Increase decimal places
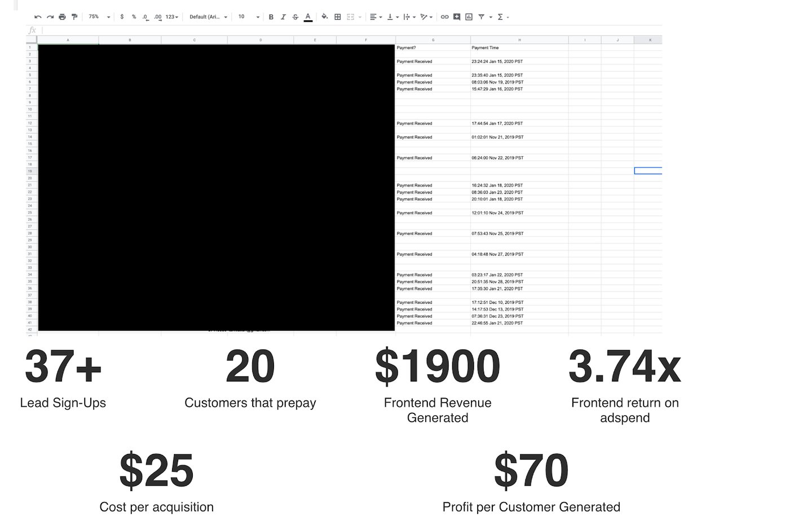The width and height of the screenshot is (812, 525). 158,17
